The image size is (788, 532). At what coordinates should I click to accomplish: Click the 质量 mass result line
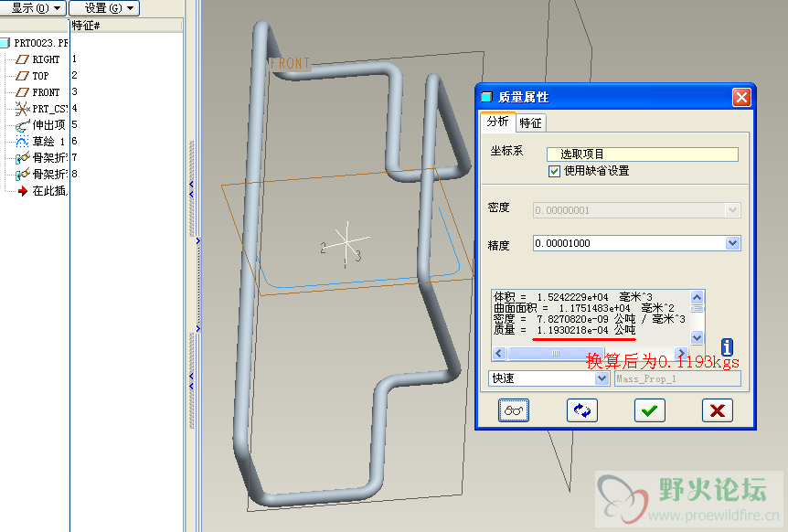coord(565,330)
